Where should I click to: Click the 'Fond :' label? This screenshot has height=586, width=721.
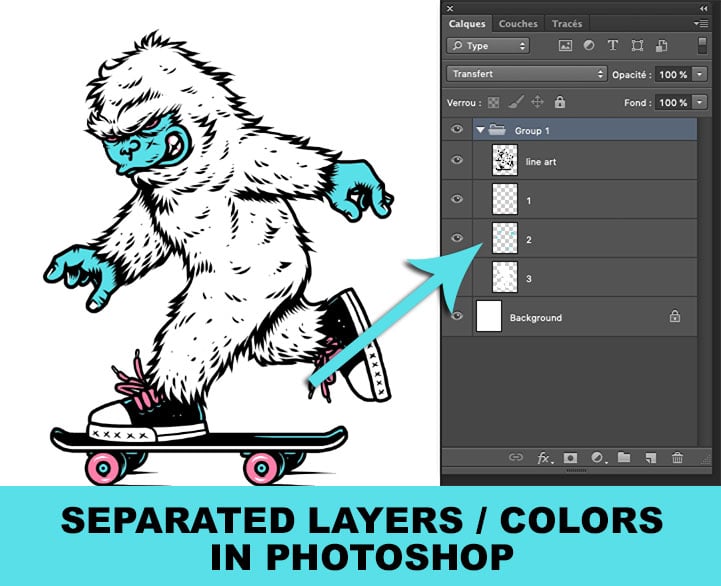pos(638,103)
